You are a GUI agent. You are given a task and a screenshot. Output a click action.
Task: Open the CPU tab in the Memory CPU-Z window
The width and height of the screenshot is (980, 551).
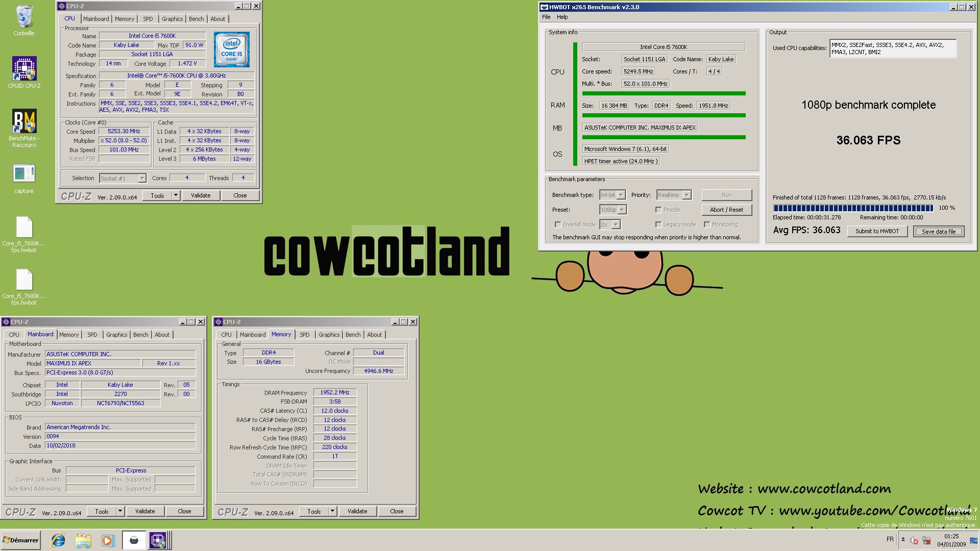[x=226, y=335]
